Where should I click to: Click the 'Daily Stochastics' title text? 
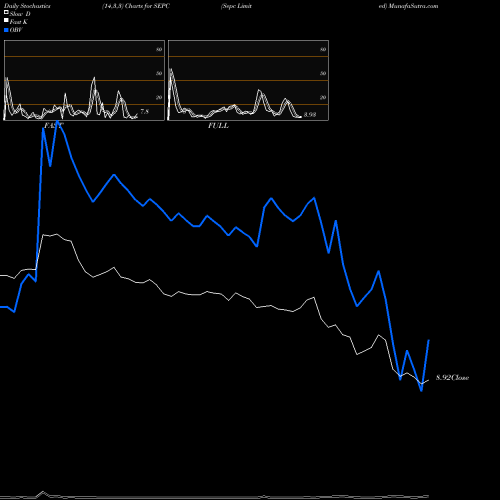27,6
